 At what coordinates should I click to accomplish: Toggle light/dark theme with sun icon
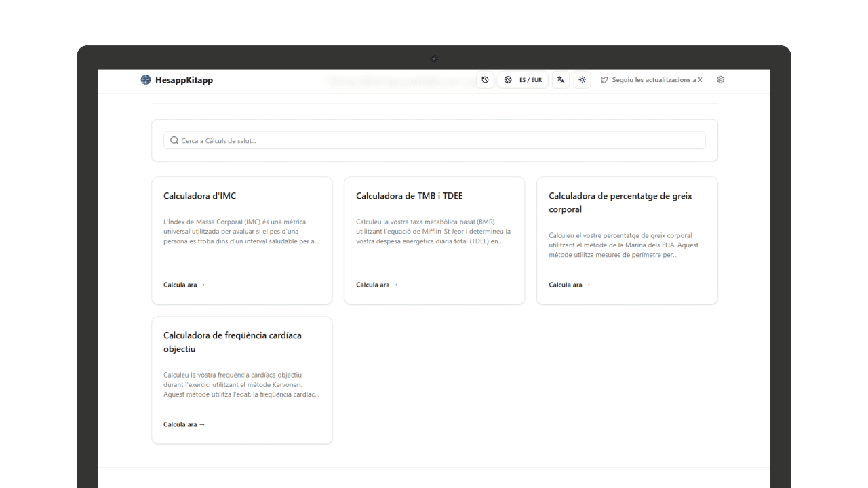coord(582,80)
